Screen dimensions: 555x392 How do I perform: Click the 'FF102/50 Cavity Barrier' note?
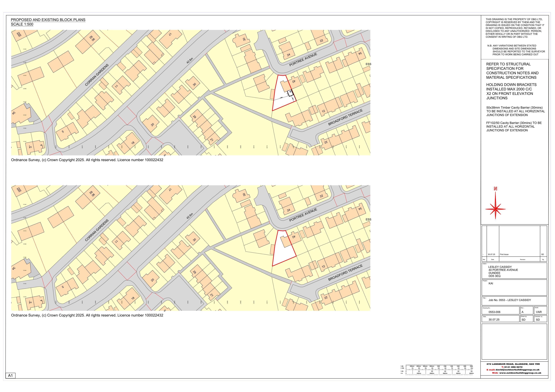[x=514, y=127]
